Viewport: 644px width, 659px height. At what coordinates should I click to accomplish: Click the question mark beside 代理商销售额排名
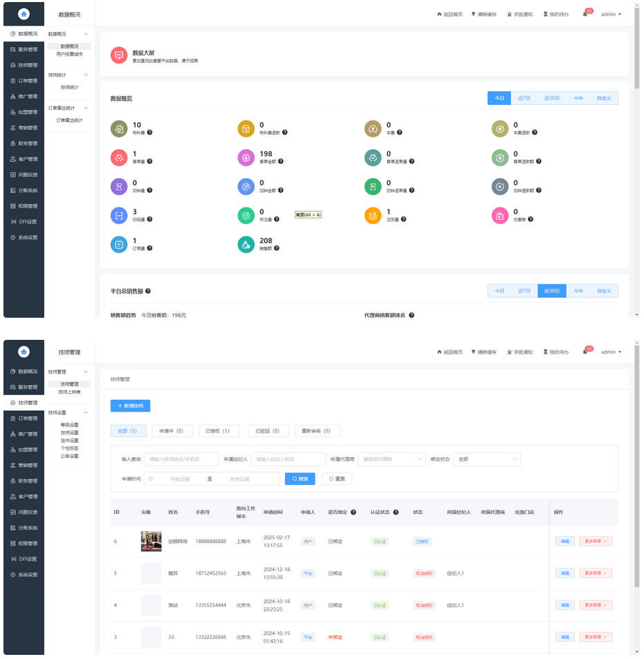[x=411, y=316]
